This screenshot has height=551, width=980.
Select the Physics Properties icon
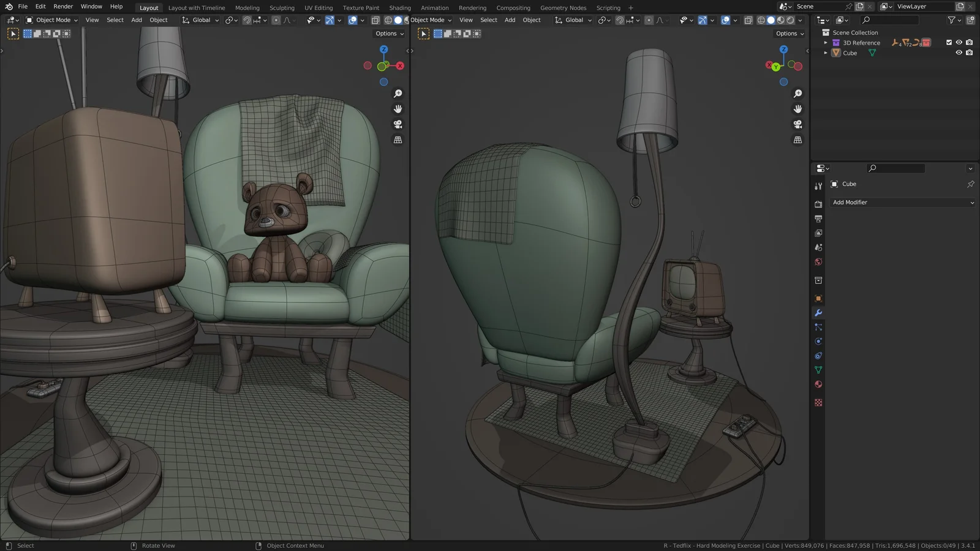(818, 341)
